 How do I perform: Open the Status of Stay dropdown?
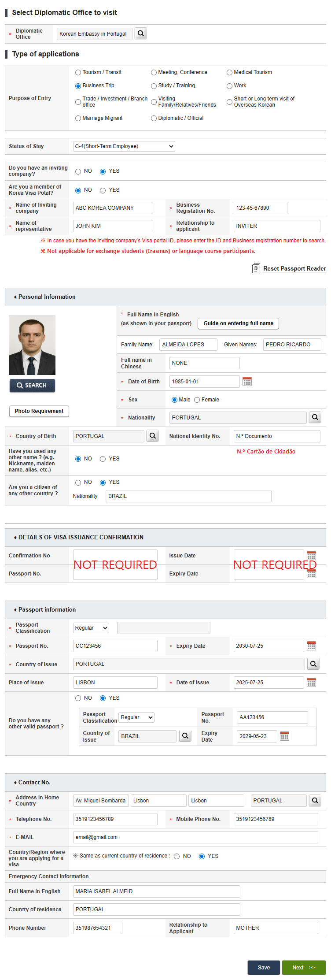[124, 146]
